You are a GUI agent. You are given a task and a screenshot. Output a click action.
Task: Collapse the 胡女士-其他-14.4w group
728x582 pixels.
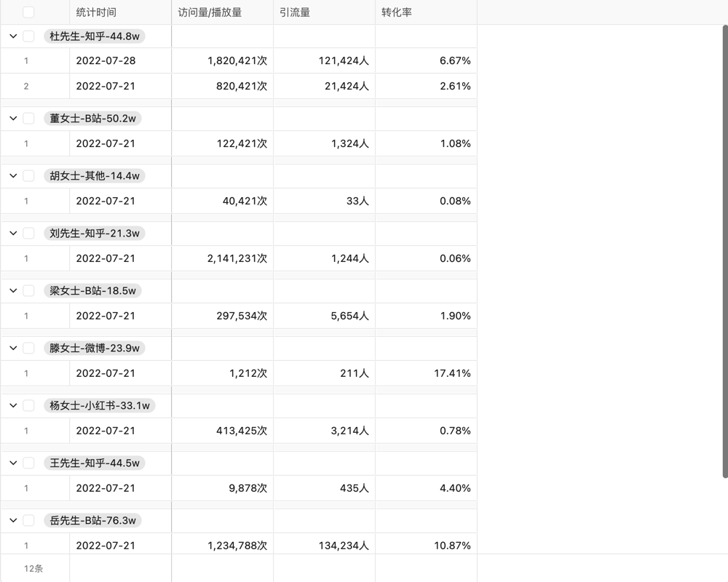click(x=13, y=175)
